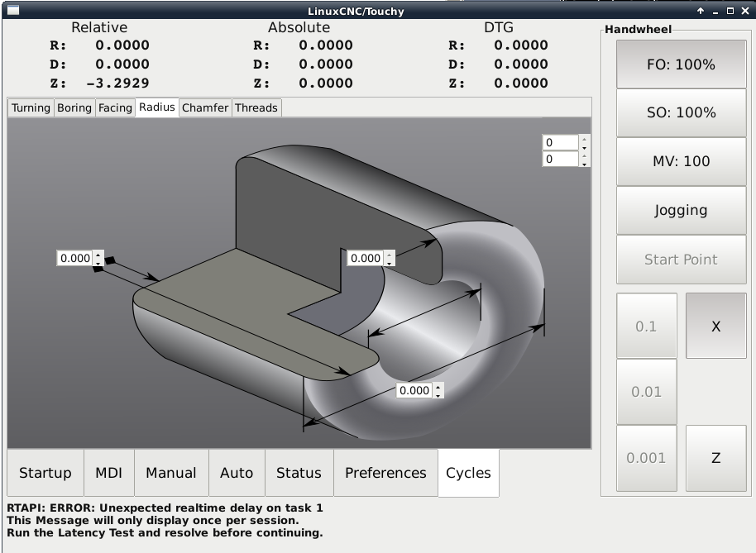Decrease the middle 0.000 radius value
Screen dimensions: 756x553
pyautogui.click(x=389, y=263)
